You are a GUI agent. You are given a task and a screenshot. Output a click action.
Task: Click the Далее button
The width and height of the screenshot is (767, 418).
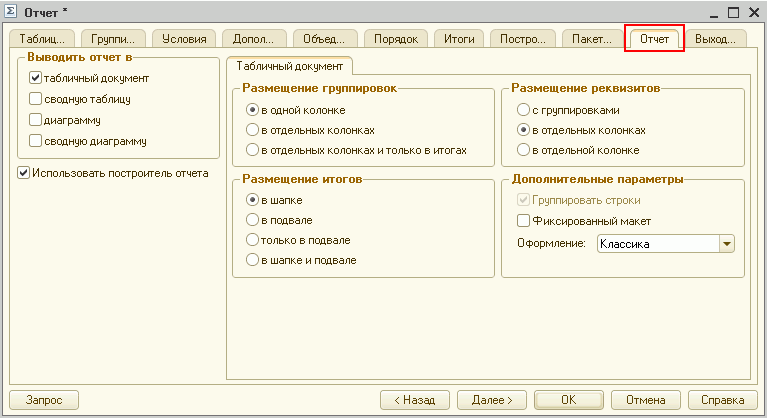click(492, 400)
